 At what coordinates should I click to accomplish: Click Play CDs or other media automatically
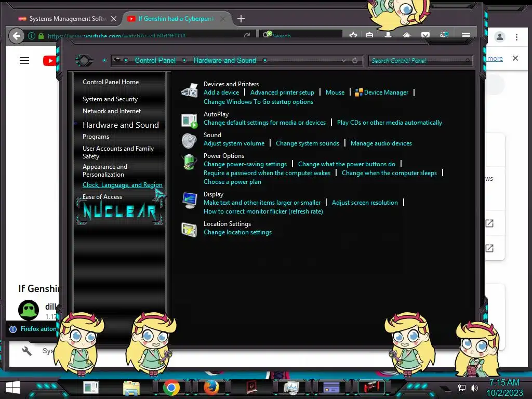pos(390,123)
